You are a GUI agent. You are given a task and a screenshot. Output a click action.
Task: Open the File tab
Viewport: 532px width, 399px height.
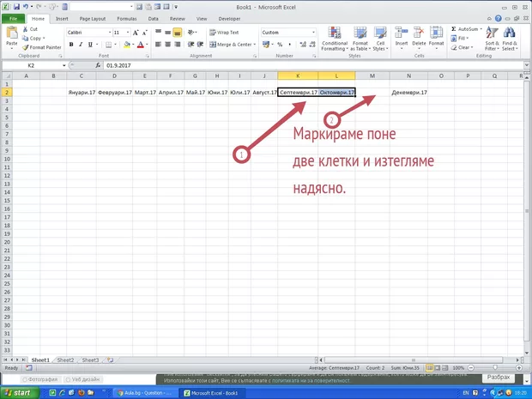(x=13, y=19)
